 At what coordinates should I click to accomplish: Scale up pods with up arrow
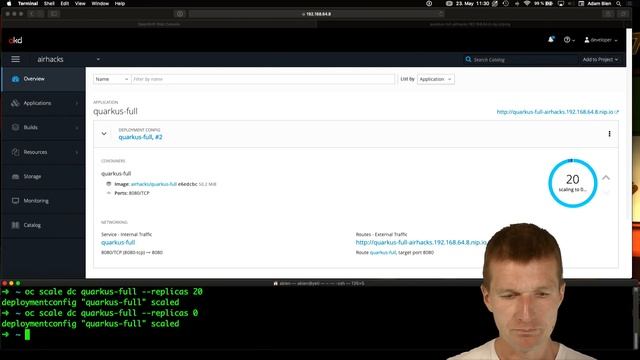click(x=606, y=178)
